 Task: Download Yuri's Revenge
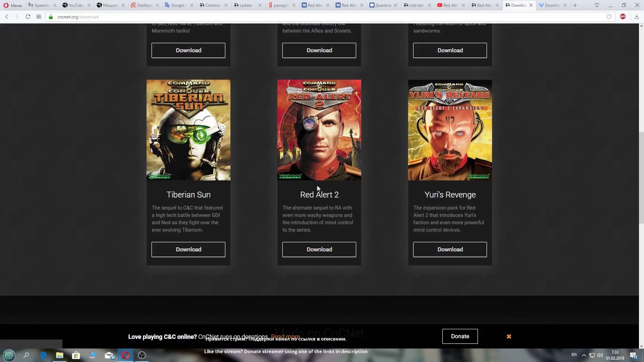pyautogui.click(x=450, y=249)
